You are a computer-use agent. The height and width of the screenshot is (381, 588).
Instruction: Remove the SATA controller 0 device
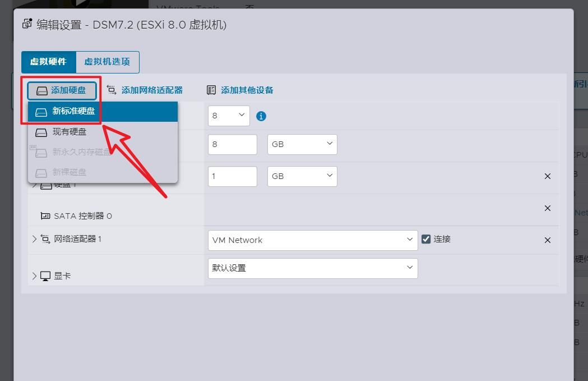pyautogui.click(x=548, y=208)
